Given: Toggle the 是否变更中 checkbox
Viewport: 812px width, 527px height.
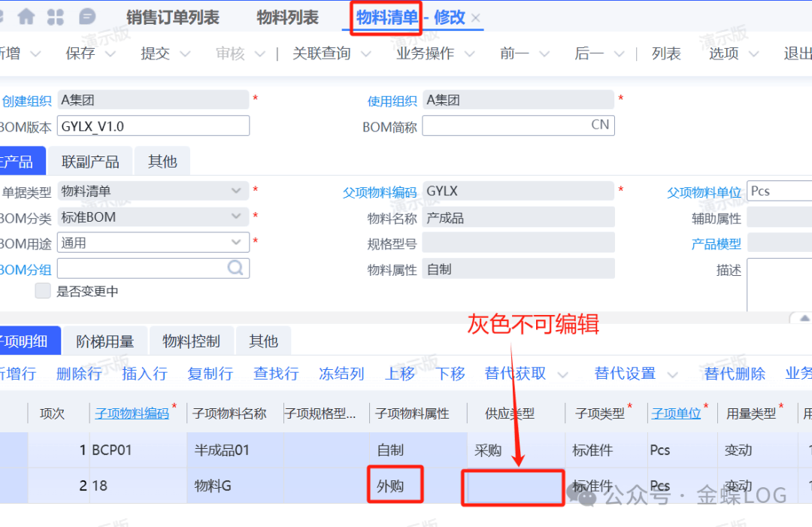Looking at the screenshot, I should click(x=43, y=291).
